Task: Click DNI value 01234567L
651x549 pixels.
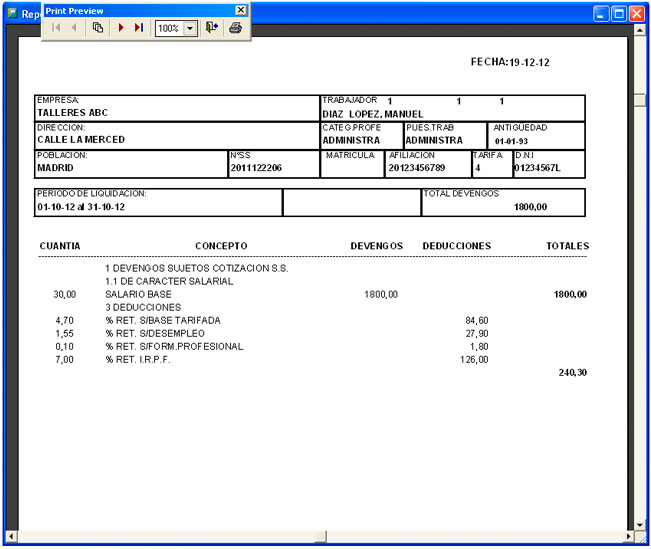Action: [537, 168]
